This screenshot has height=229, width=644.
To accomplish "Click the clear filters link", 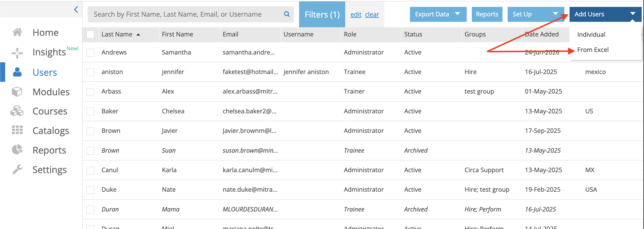I will pos(372,14).
